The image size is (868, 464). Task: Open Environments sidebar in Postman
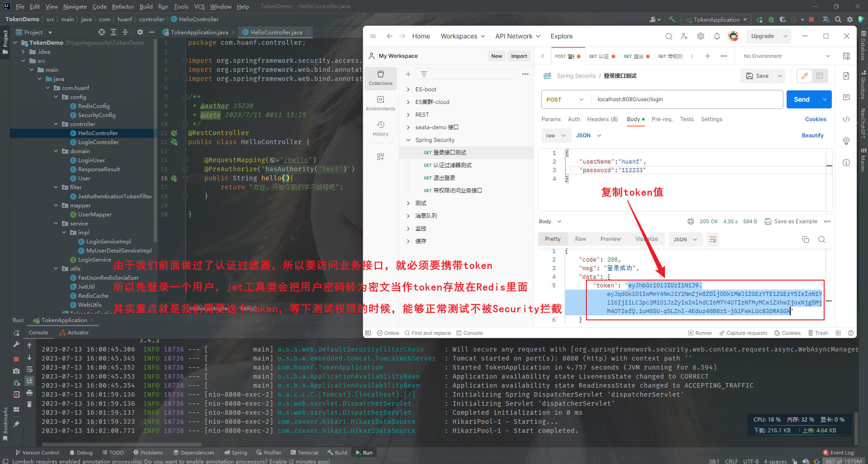tap(381, 103)
